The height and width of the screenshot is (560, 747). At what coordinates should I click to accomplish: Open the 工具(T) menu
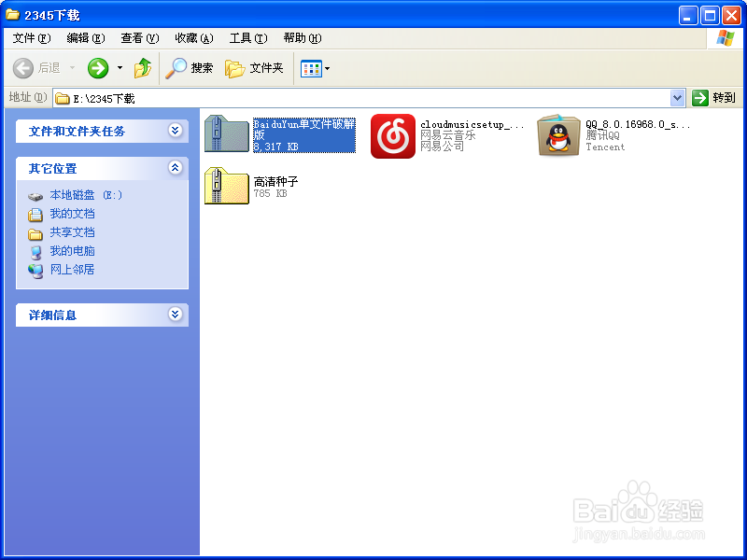pos(248,38)
